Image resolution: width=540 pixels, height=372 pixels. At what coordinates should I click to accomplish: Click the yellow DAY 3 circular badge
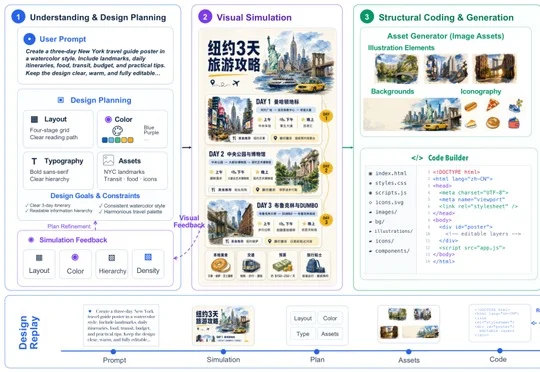click(x=326, y=220)
